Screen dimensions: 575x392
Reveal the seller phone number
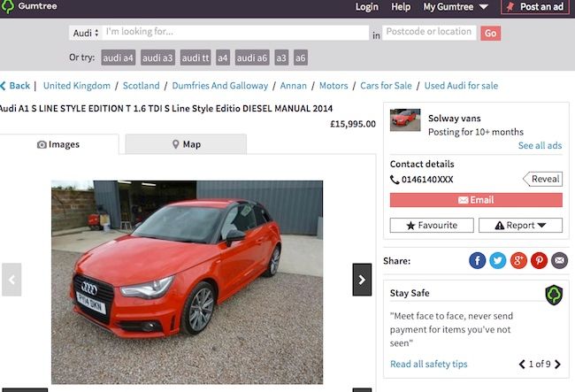tap(543, 179)
